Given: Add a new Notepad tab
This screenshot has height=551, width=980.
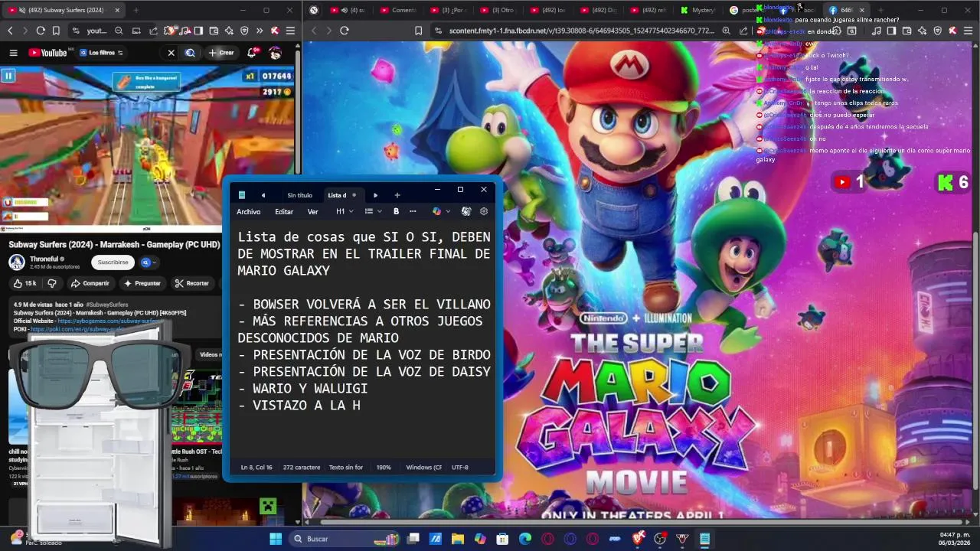Looking at the screenshot, I should point(397,195).
